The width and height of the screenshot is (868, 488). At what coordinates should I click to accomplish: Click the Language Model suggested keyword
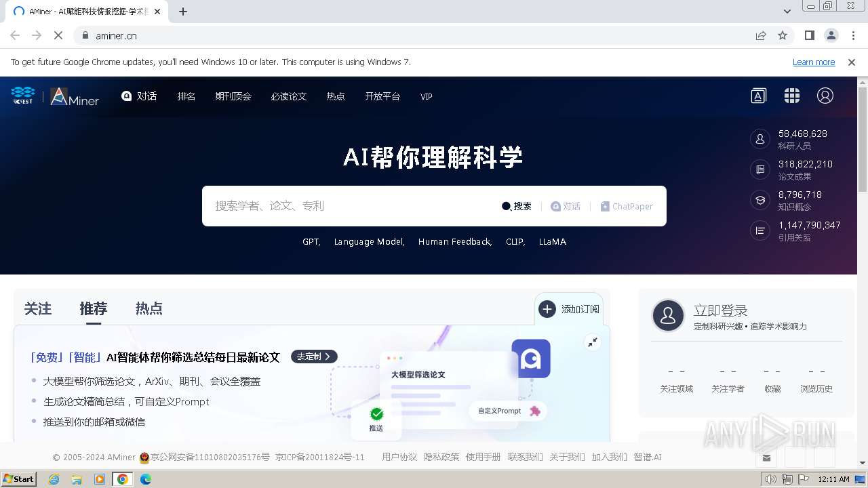click(369, 241)
